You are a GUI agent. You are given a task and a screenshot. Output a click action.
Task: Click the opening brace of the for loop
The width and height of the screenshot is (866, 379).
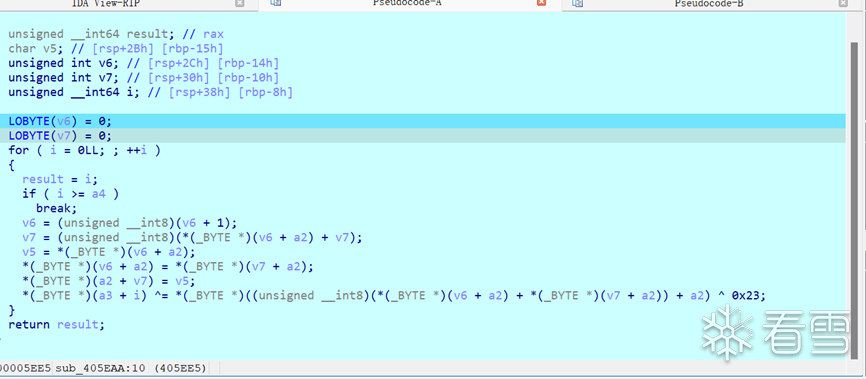pos(12,165)
